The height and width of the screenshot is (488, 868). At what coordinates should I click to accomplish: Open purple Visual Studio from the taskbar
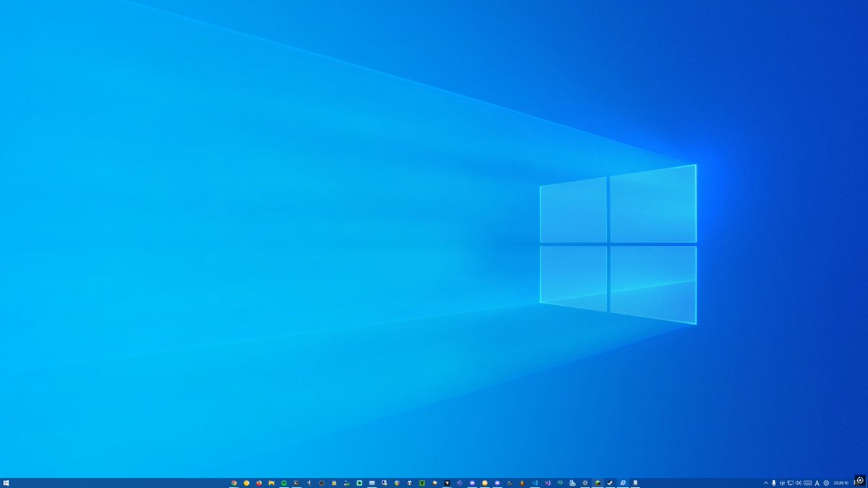[548, 483]
